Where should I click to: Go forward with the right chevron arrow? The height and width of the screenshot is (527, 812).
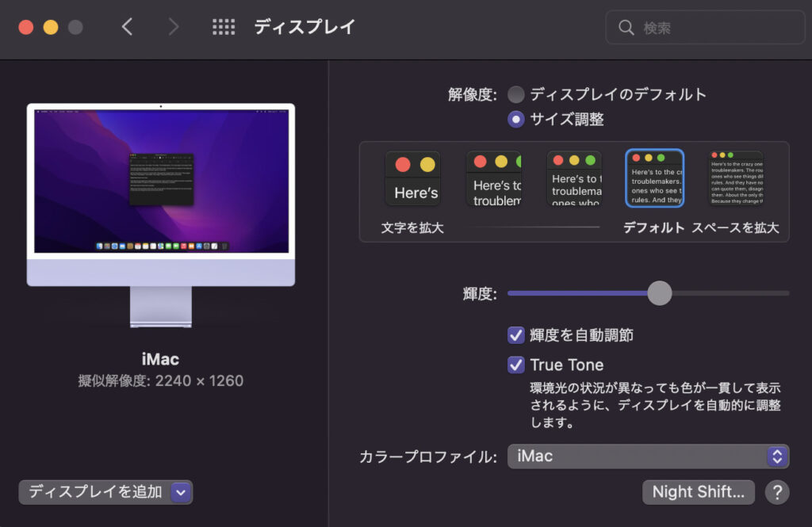[174, 27]
